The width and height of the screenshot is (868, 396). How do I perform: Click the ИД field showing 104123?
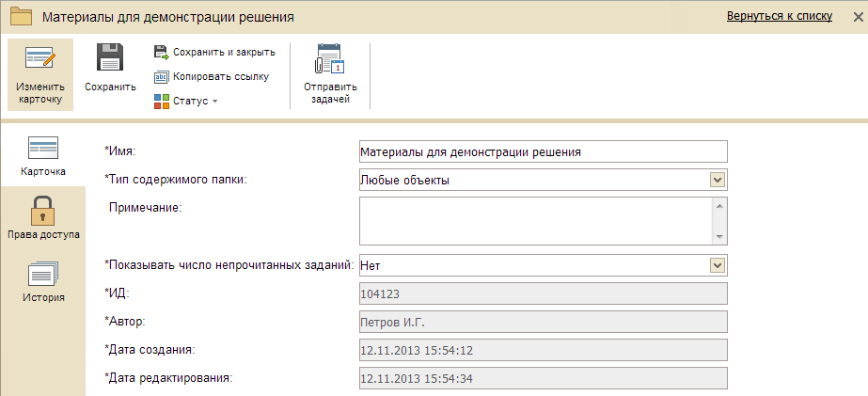(x=543, y=293)
